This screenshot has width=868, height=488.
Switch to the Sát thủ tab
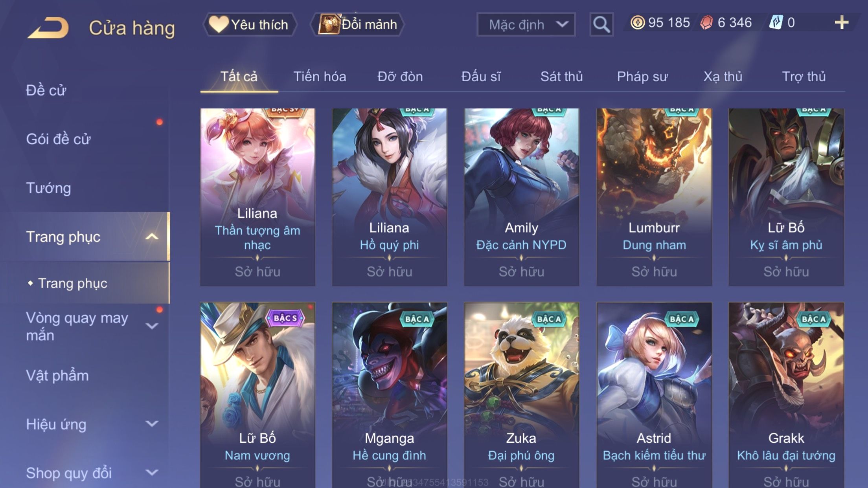[561, 76]
